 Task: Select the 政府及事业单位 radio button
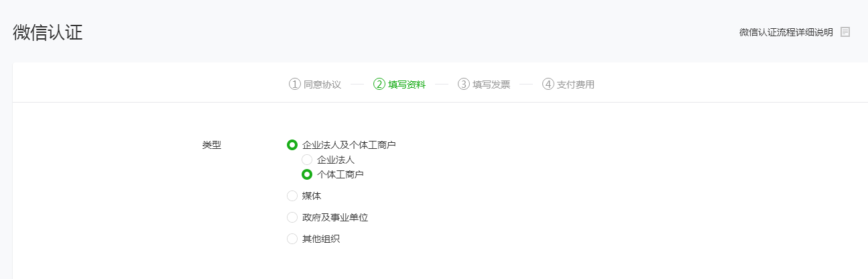coord(292,217)
